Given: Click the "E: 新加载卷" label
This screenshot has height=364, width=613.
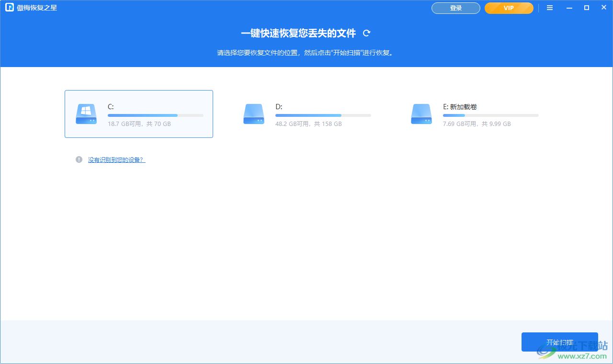Looking at the screenshot, I should 460,107.
